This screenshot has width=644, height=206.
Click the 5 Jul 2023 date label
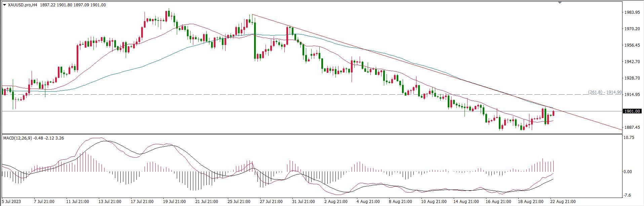12,202
